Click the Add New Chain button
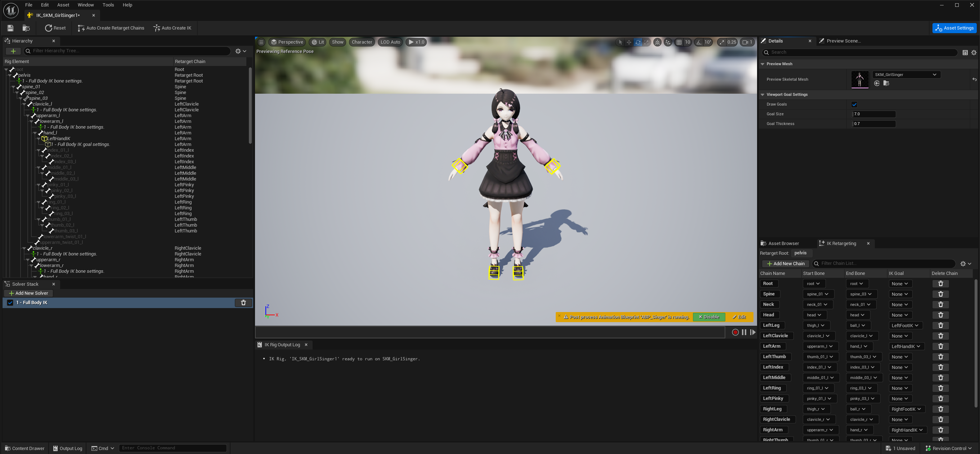 (x=785, y=263)
